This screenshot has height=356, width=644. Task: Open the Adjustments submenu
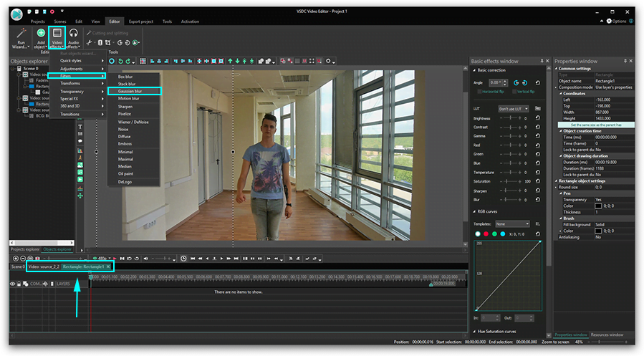click(77, 69)
